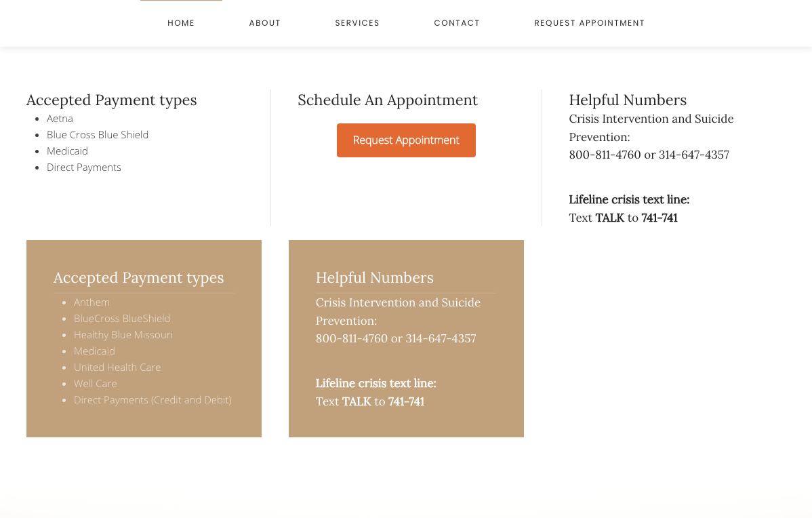Click the top Accepted Payment types heading
The width and height of the screenshot is (812, 518).
click(111, 100)
